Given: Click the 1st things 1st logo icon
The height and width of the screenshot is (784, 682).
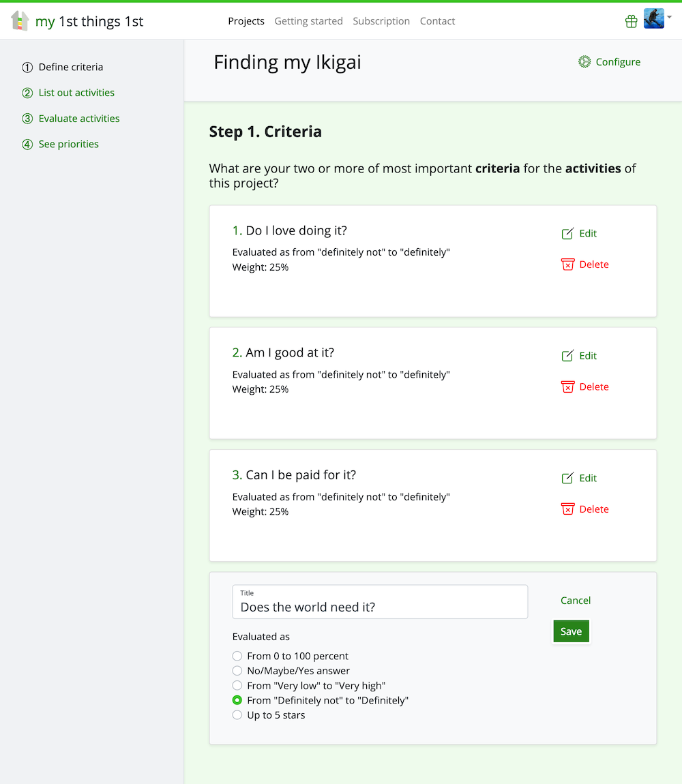Looking at the screenshot, I should pos(20,21).
